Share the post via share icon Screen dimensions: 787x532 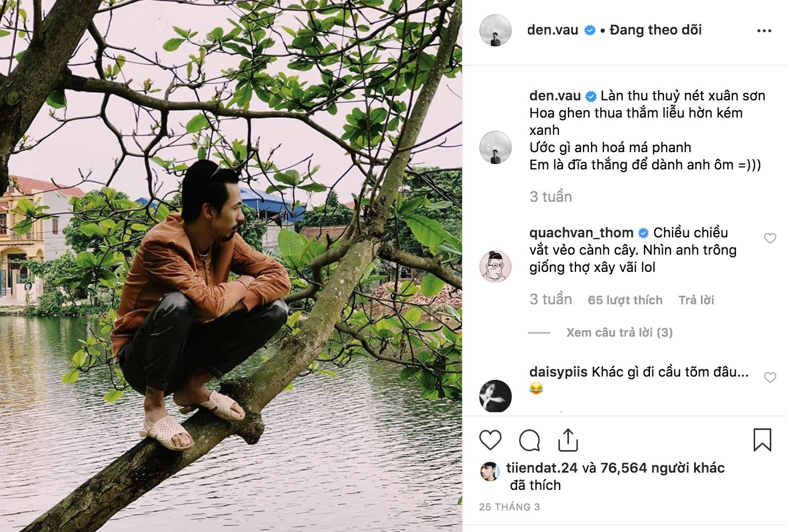[x=568, y=440]
